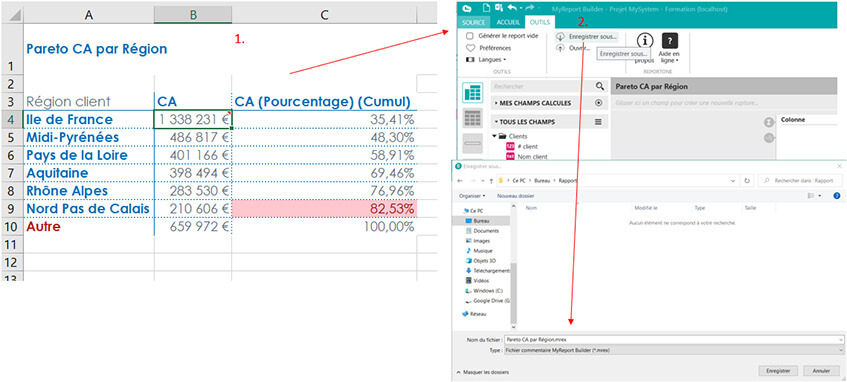
Task: Click the Rapport breadcrumb segment
Action: [567, 180]
